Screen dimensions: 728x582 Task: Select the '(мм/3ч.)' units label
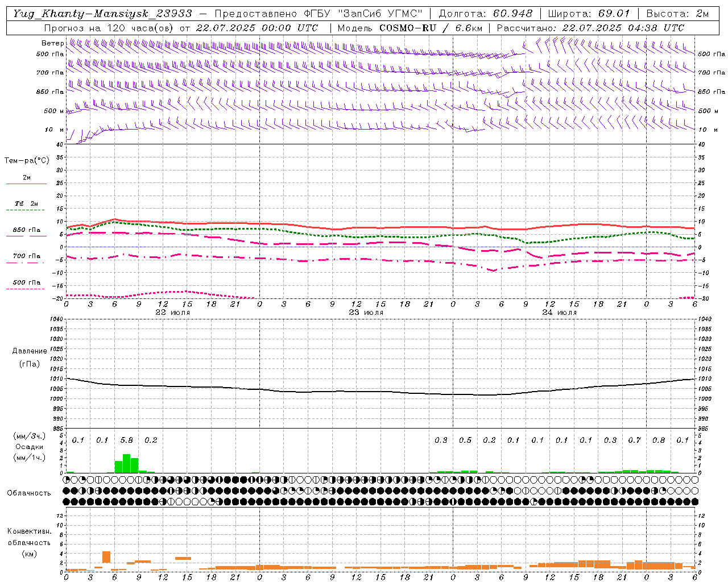(x=30, y=436)
